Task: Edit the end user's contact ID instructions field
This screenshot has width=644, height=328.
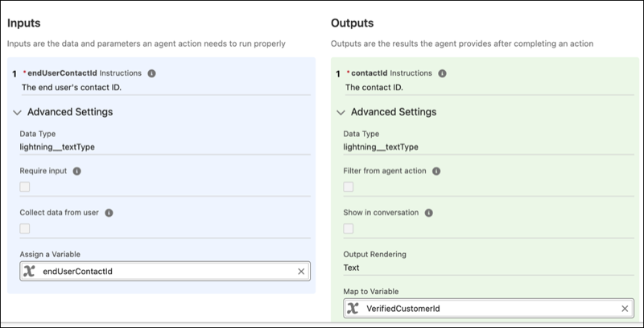Action: 166,88
